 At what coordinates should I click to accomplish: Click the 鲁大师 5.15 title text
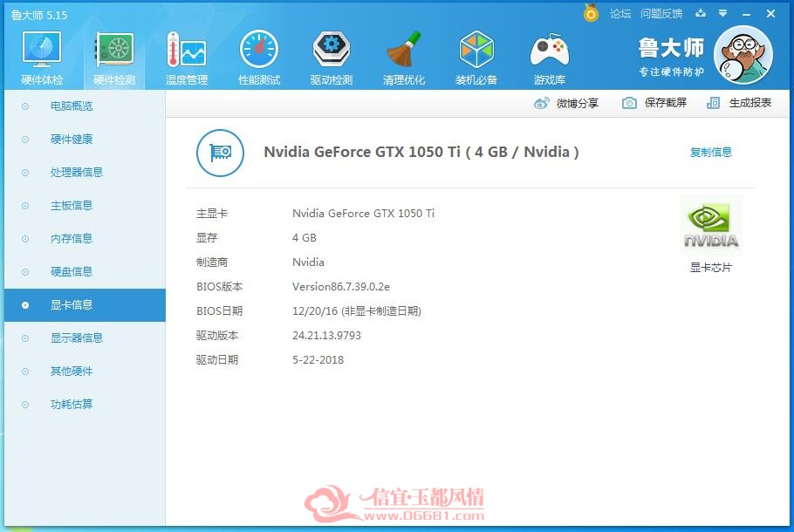click(x=39, y=15)
